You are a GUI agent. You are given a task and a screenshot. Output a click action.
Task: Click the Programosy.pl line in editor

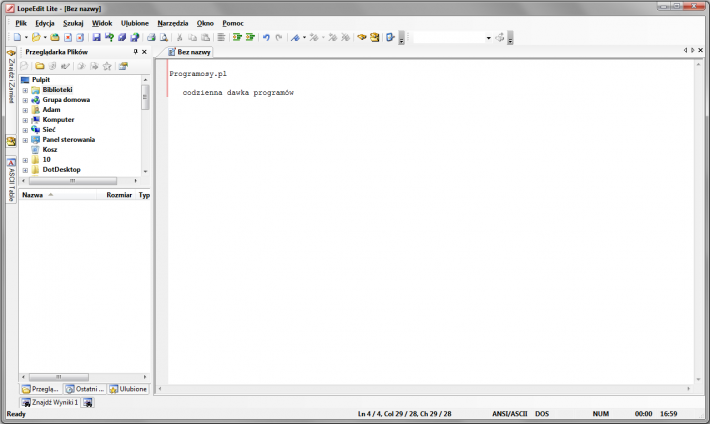coord(198,74)
